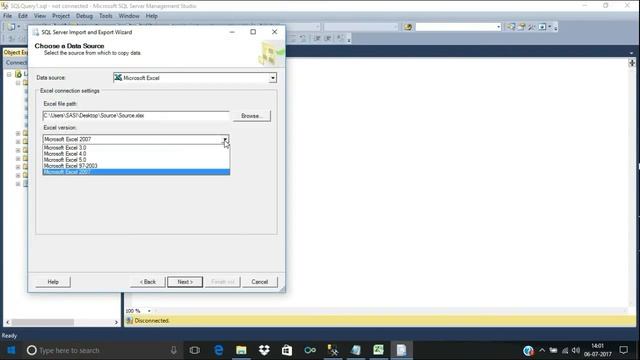This screenshot has height=360, width=640.
Task: Click the Object Explorer scroll right arrow
Action: coord(116,322)
